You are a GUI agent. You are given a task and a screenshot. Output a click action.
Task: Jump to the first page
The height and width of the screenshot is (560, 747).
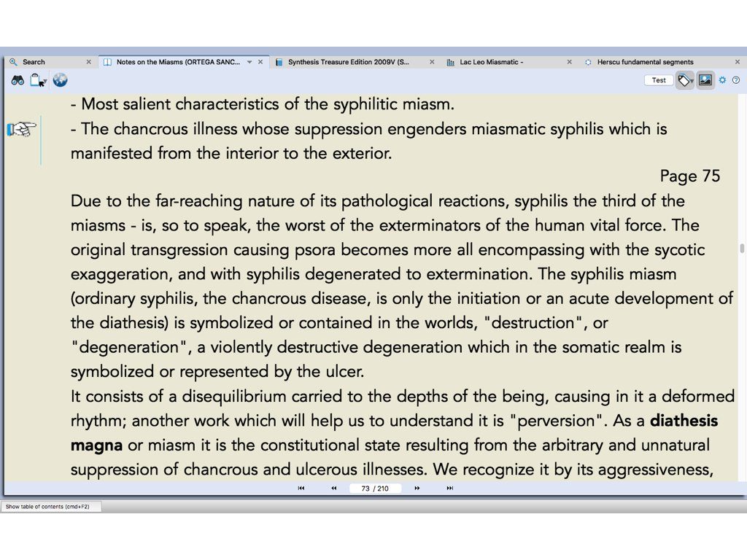tap(301, 489)
